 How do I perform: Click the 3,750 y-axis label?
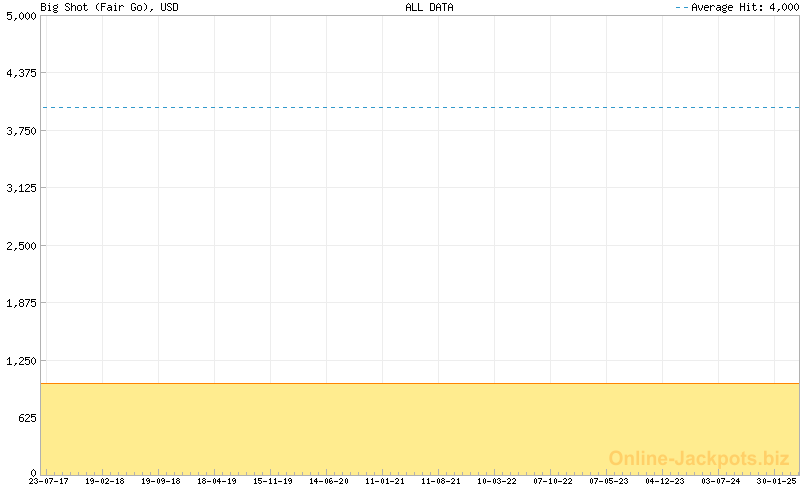tap(21, 131)
